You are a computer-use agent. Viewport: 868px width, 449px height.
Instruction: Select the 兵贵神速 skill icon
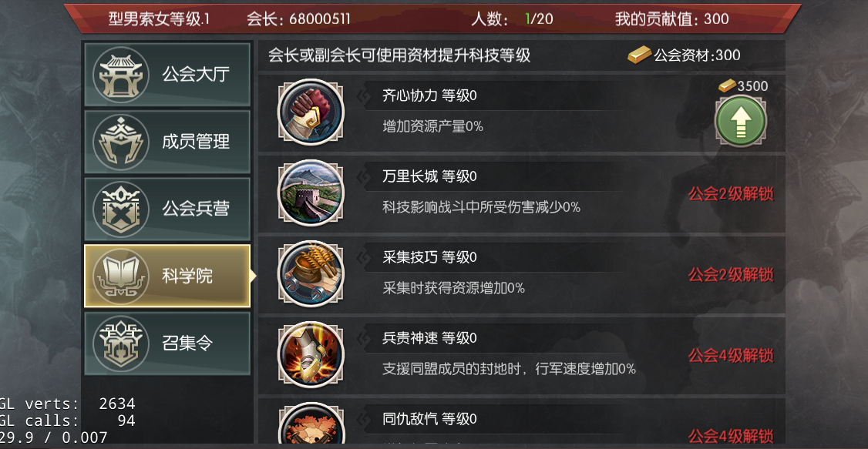click(x=311, y=354)
